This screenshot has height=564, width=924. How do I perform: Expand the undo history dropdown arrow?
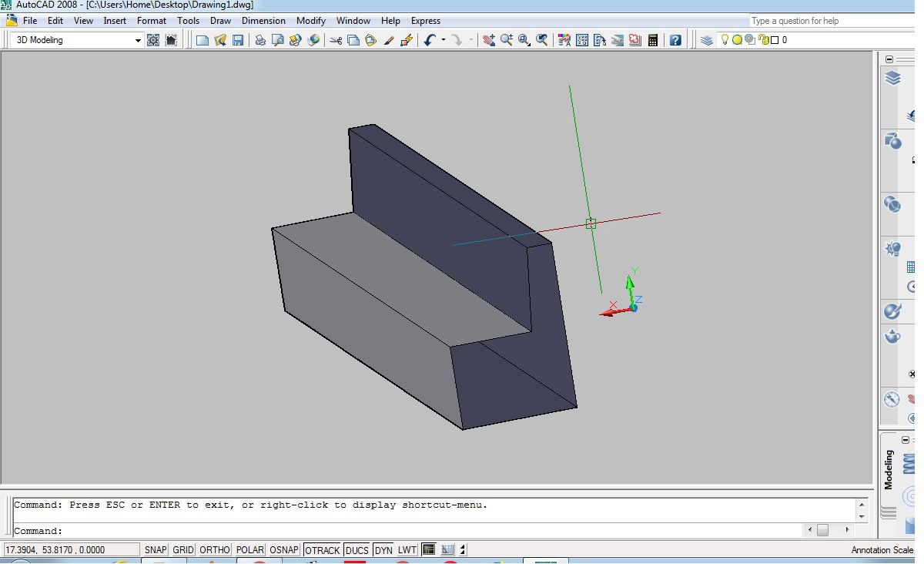[x=444, y=40]
